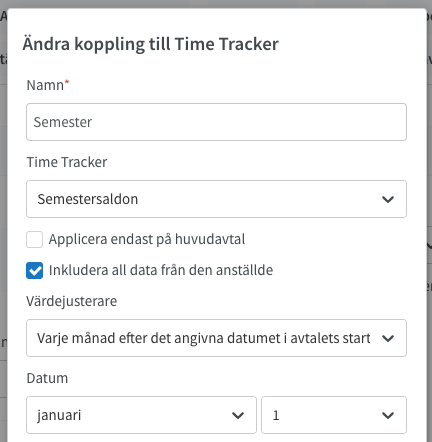Viewport: 432px width, 442px height.
Task: Click the Värdejusterare field label
Action: tap(72, 301)
